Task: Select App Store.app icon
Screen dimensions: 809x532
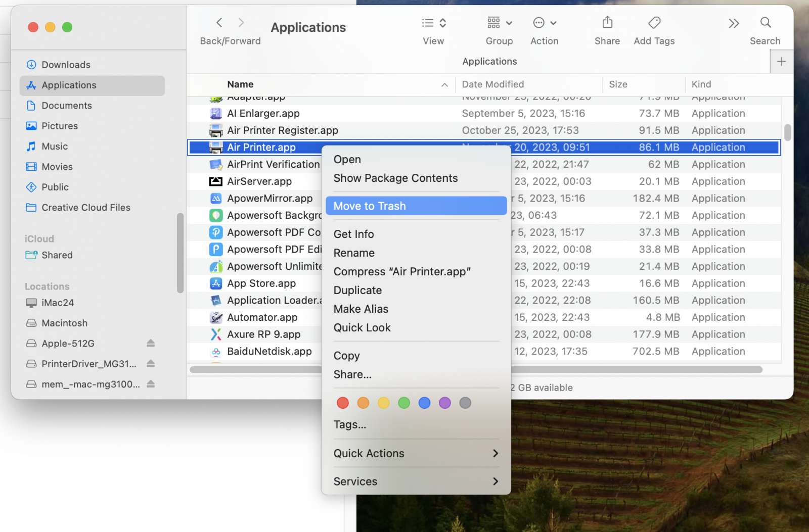Action: click(216, 283)
